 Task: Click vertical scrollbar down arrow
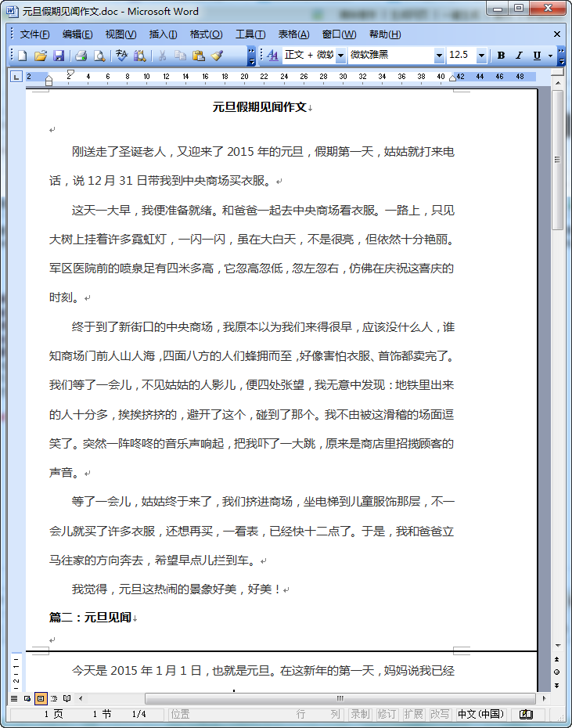(x=558, y=645)
